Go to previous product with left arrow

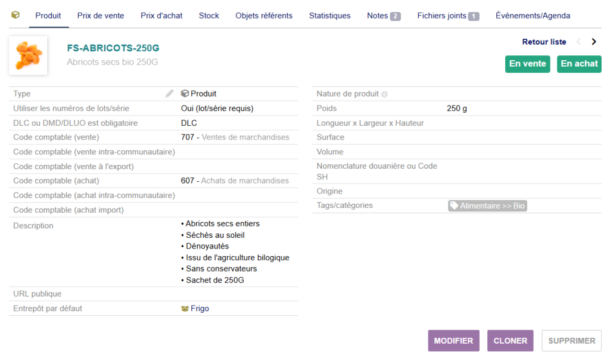[578, 42]
